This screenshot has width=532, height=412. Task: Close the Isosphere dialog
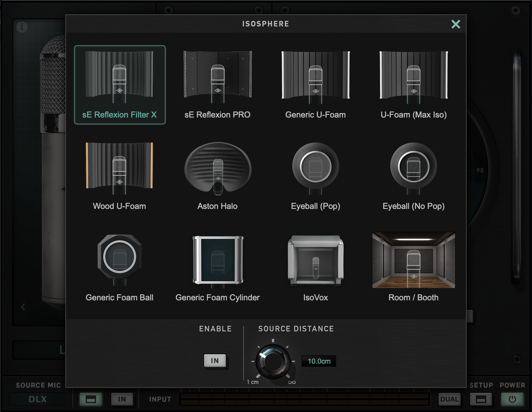456,24
